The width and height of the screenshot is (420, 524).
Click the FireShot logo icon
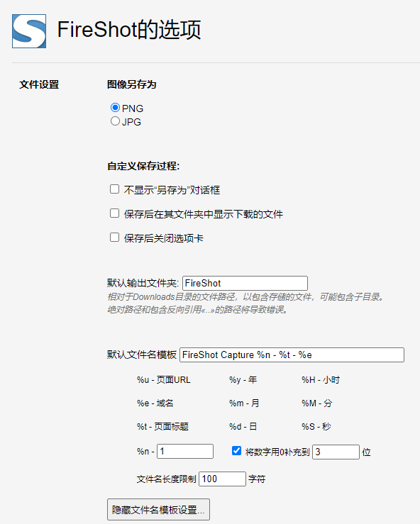click(29, 31)
